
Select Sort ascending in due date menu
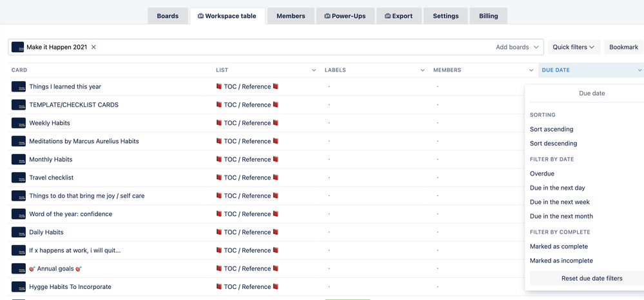(x=551, y=129)
